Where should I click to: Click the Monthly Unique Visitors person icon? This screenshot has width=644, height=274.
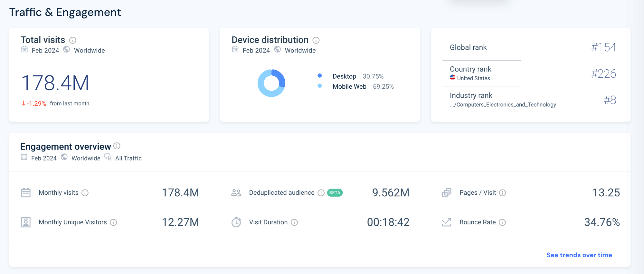click(x=26, y=222)
